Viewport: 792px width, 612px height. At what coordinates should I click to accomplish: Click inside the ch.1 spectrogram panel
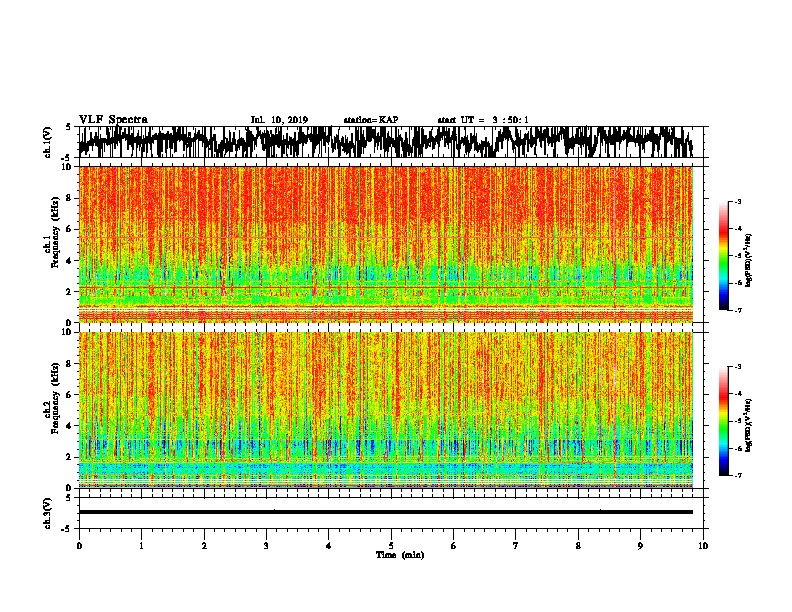(x=385, y=244)
